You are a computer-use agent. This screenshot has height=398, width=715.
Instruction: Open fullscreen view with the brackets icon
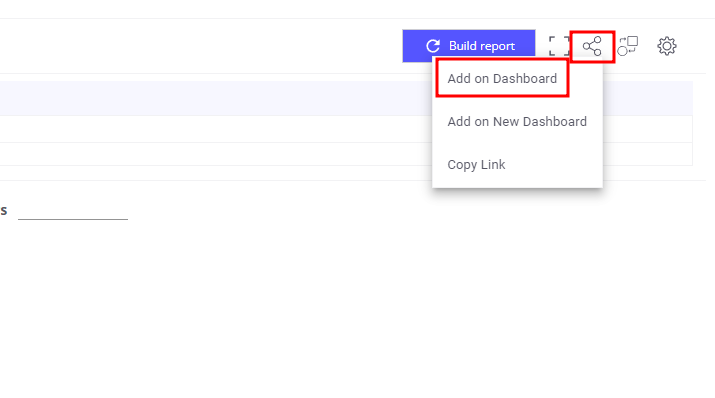[559, 46]
